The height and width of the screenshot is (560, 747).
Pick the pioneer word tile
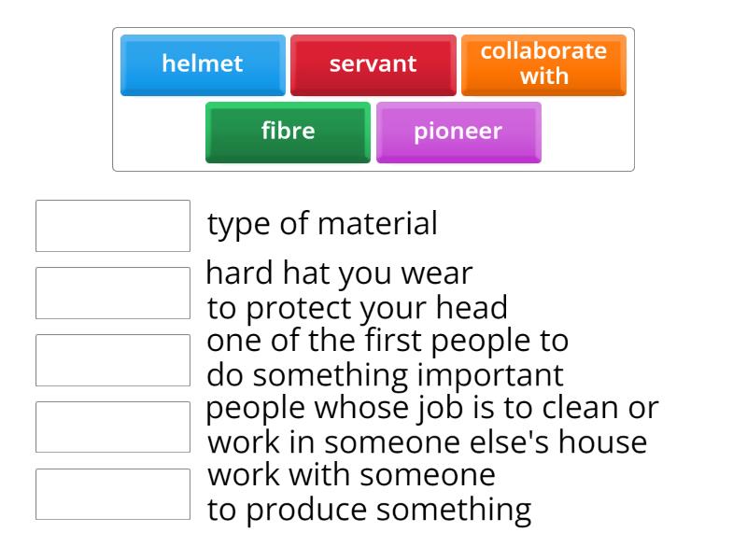point(458,132)
